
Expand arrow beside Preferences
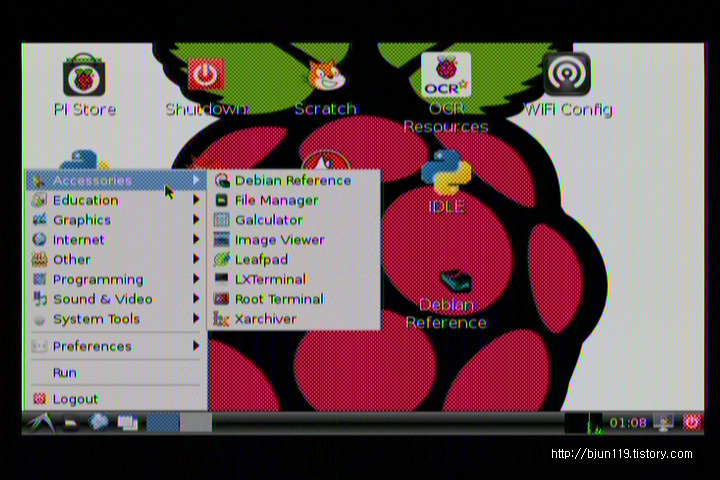(196, 345)
